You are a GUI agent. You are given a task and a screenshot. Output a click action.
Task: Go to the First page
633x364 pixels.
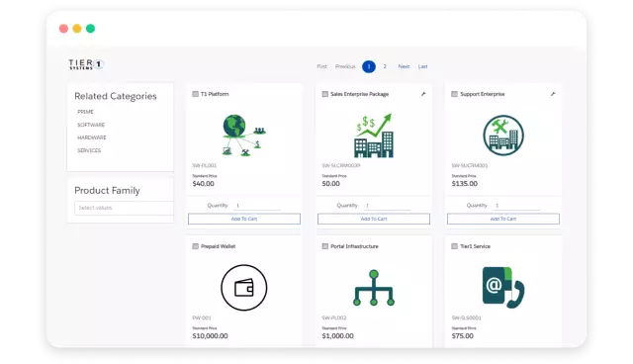(321, 66)
